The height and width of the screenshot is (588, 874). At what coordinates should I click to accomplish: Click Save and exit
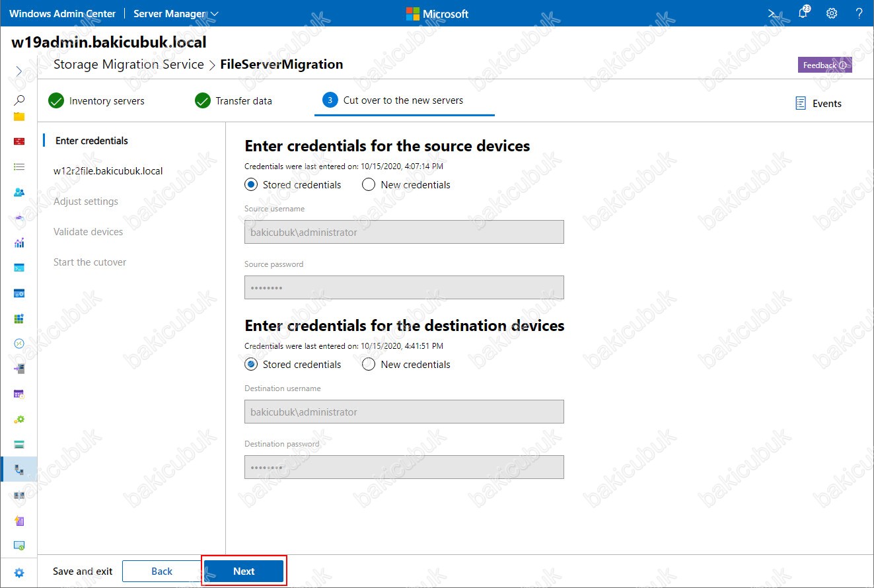tap(83, 571)
